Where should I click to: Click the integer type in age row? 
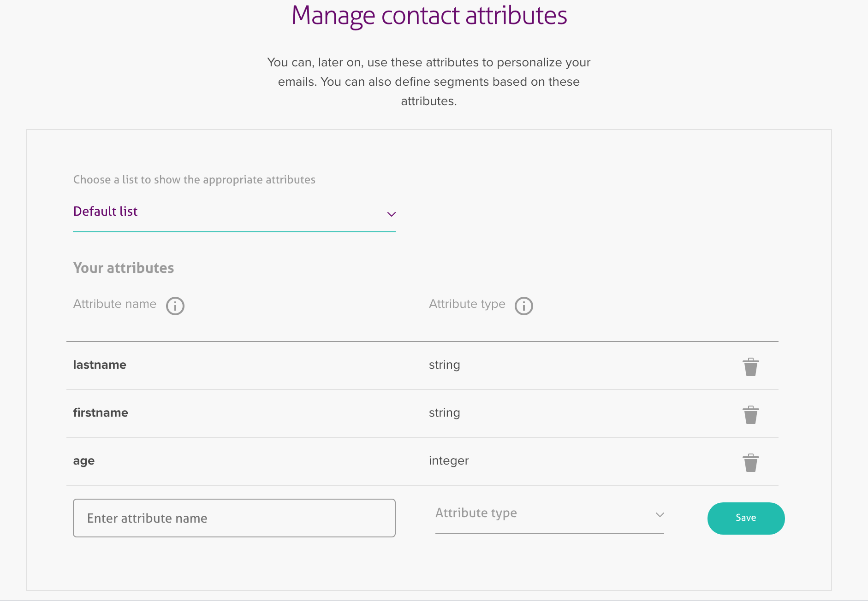point(448,461)
